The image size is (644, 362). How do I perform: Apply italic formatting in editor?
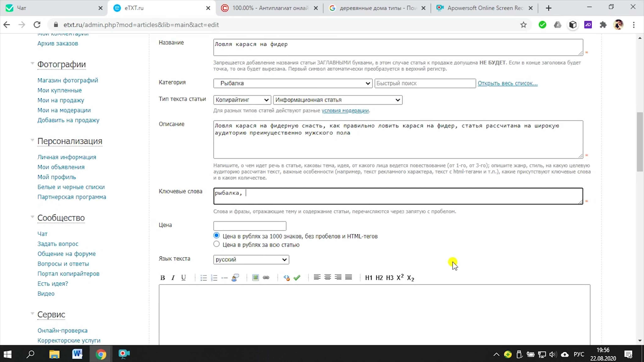tap(173, 278)
